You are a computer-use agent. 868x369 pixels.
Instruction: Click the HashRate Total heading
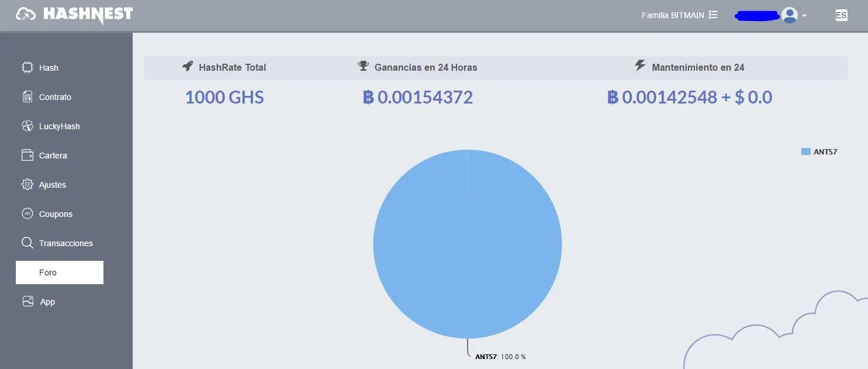tap(232, 67)
